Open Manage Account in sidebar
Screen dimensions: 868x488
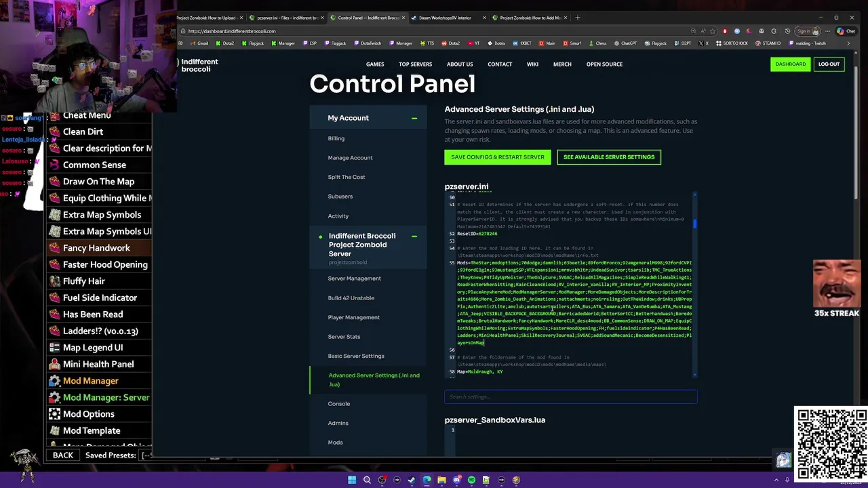350,158
